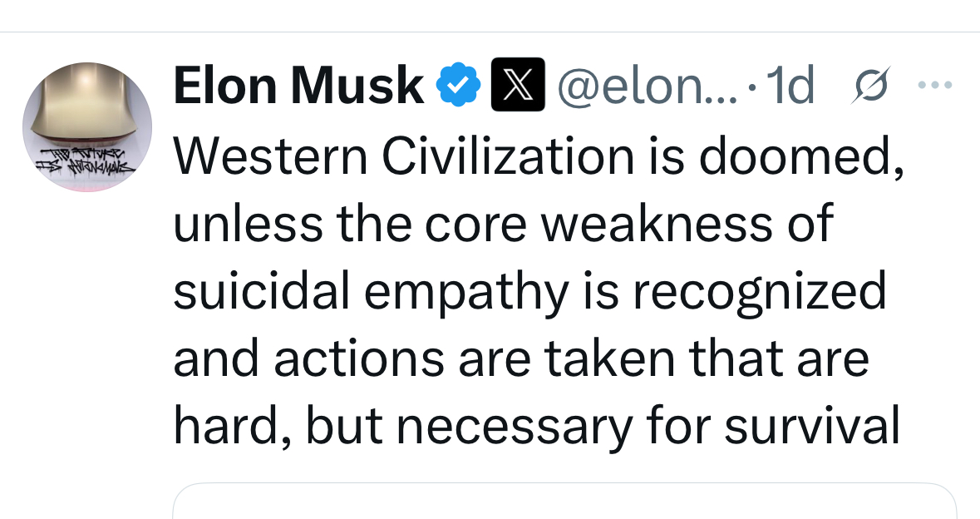This screenshot has width=980, height=519.
Task: Click the line "suicidal empathy is recognized"
Action: (x=530, y=292)
